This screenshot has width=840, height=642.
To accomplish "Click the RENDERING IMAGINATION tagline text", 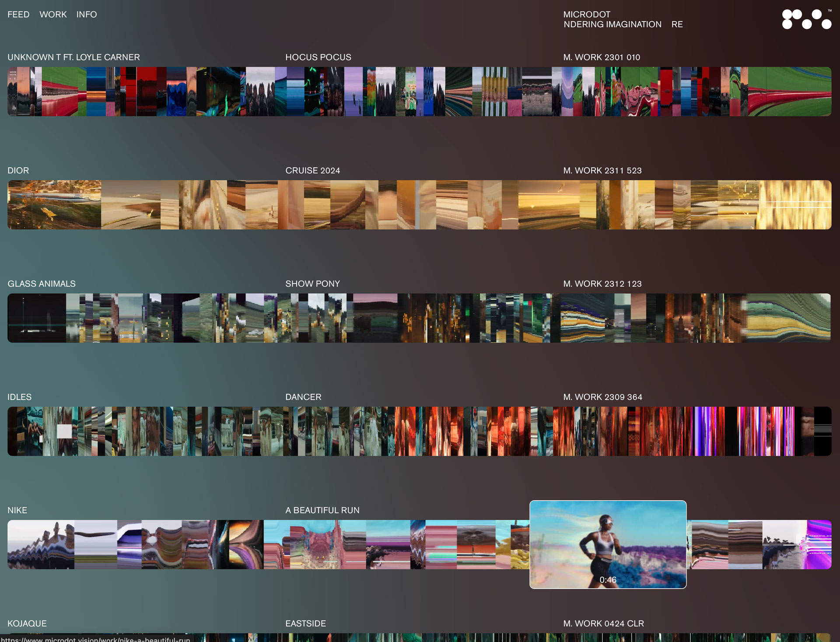I will point(623,25).
